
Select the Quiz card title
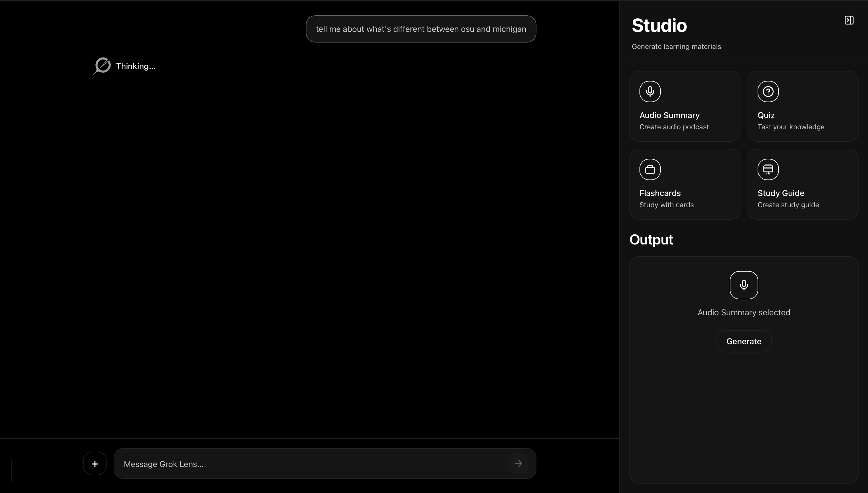click(x=766, y=115)
